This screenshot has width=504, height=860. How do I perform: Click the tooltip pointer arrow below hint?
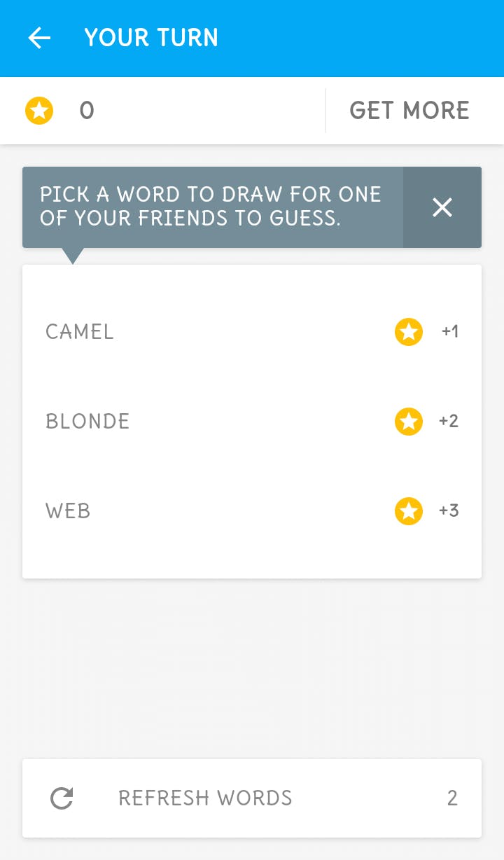click(72, 255)
